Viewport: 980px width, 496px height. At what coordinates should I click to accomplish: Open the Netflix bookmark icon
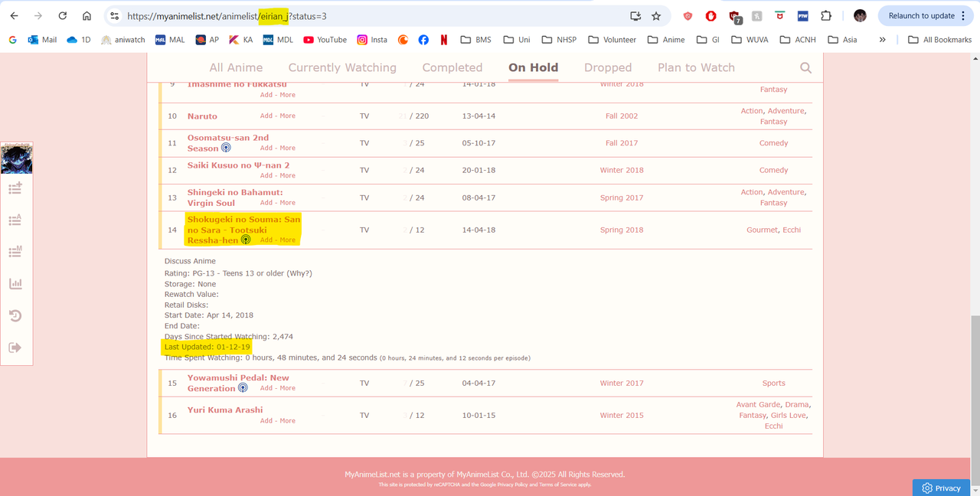[x=444, y=40]
